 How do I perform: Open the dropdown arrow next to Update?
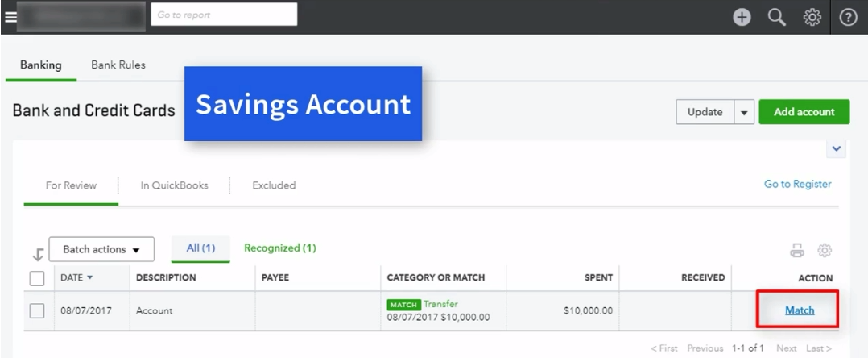(x=744, y=112)
